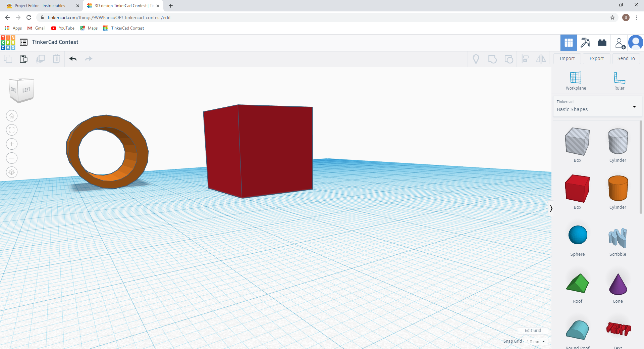Select the Flip (mirror) tool
The height and width of the screenshot is (349, 644).
click(541, 59)
